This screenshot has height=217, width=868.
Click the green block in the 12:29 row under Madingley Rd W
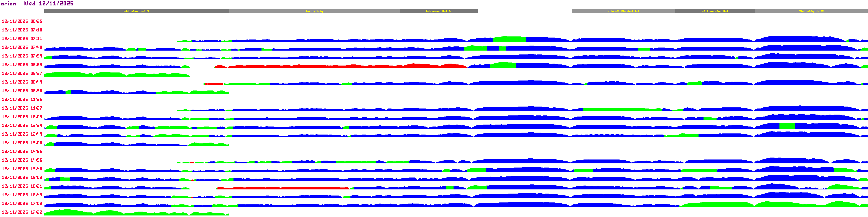tap(787, 126)
